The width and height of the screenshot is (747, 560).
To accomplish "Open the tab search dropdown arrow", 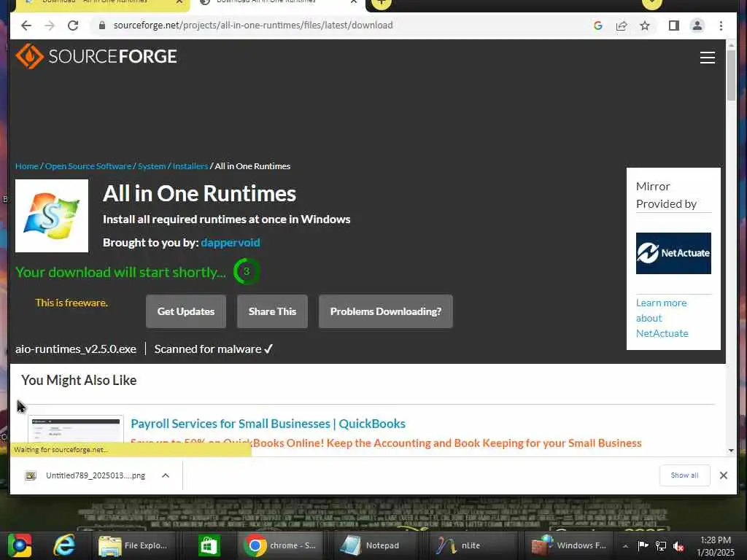I will tap(651, 3).
